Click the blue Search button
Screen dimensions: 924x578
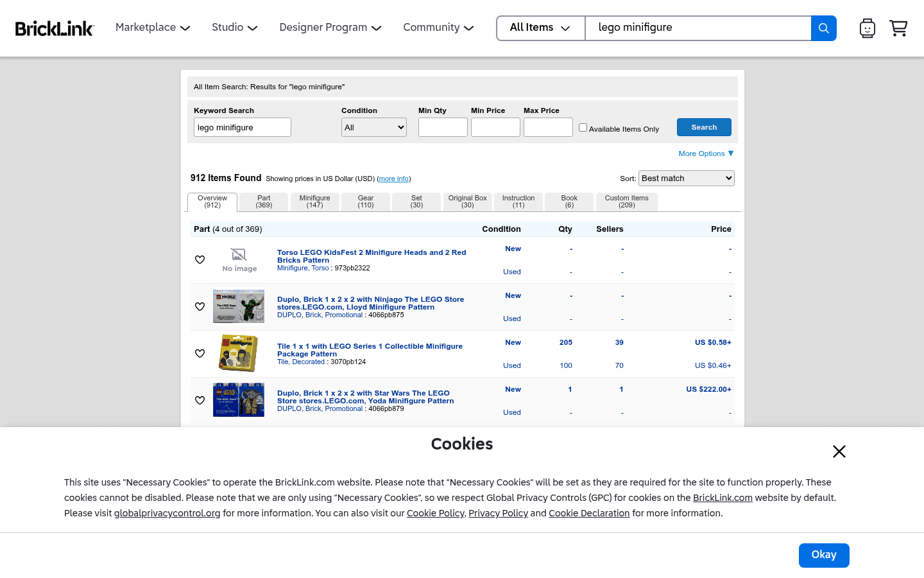[704, 127]
